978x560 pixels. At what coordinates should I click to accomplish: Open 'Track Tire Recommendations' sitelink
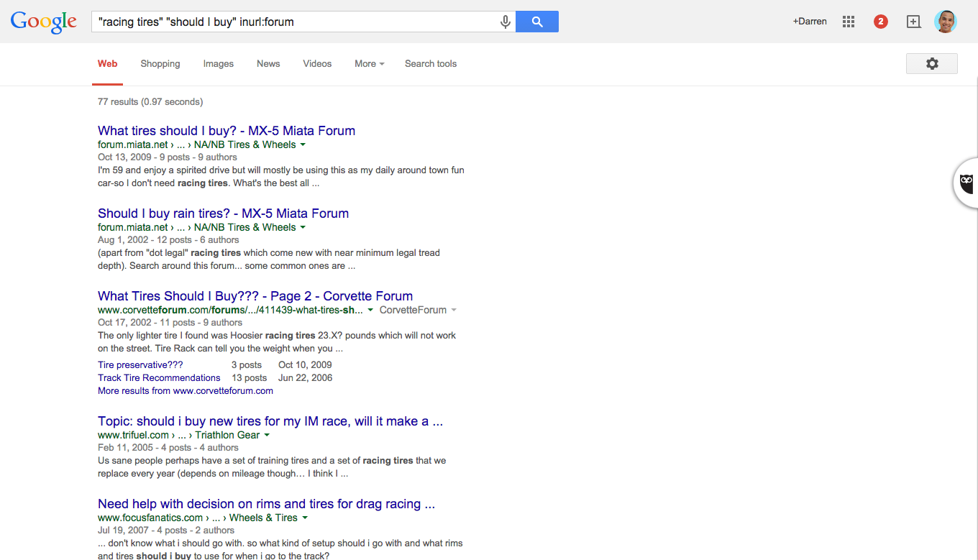(159, 378)
